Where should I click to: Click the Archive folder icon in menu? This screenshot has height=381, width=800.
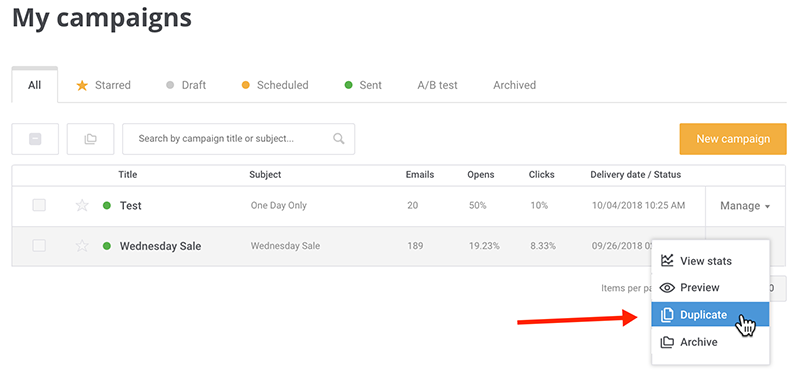667,342
